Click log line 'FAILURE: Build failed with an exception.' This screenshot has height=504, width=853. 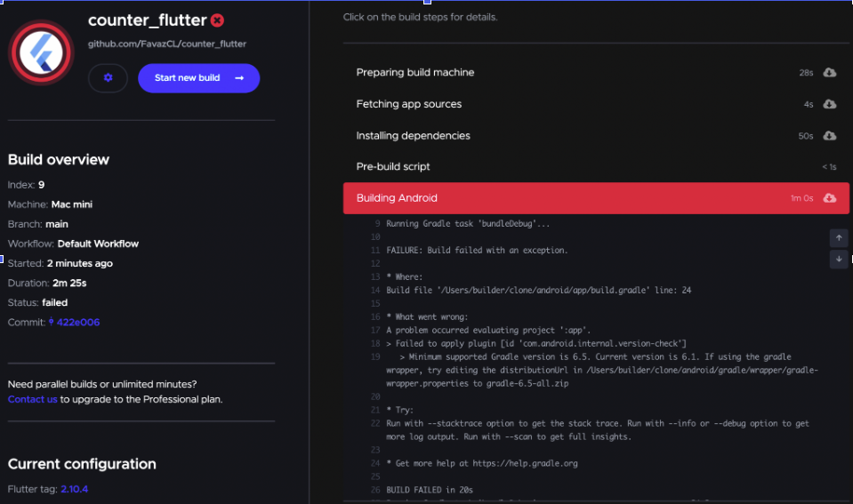[477, 250]
